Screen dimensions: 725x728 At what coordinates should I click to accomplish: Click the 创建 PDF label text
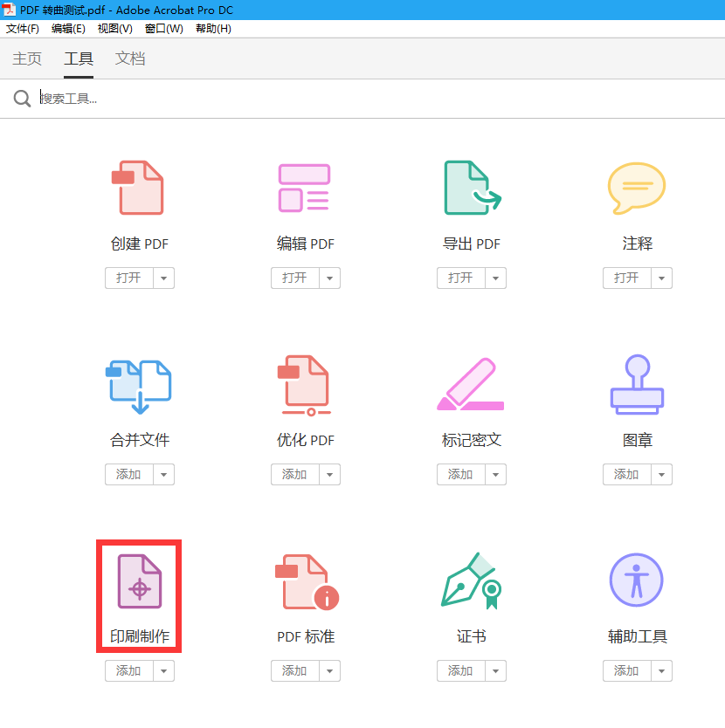[x=140, y=244]
